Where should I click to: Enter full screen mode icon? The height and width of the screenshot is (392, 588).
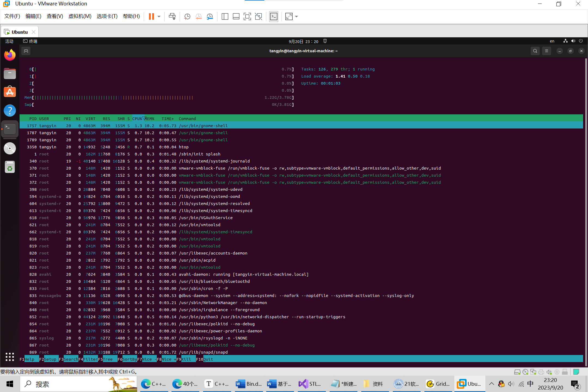[247, 17]
